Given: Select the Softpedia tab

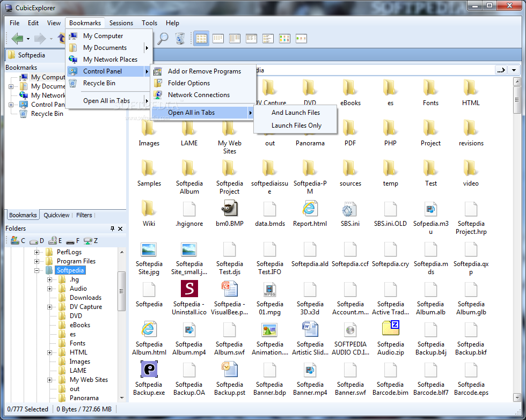Looking at the screenshot, I should pyautogui.click(x=35, y=55).
